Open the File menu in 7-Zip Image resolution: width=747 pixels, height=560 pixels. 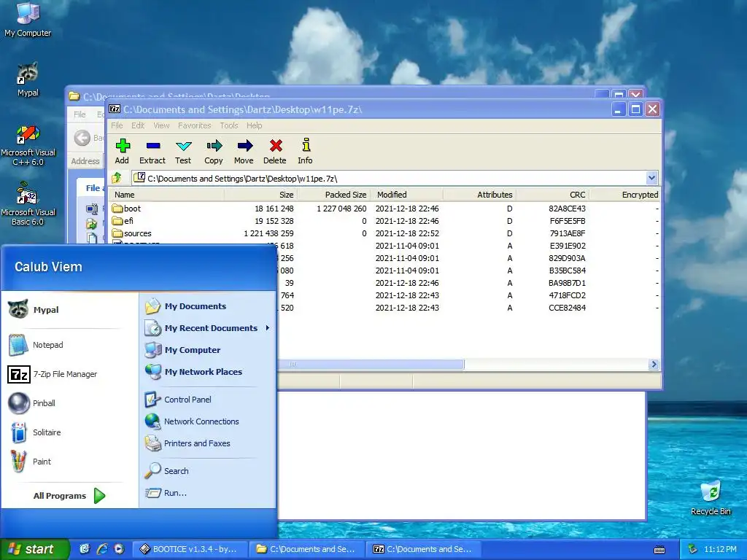point(117,125)
